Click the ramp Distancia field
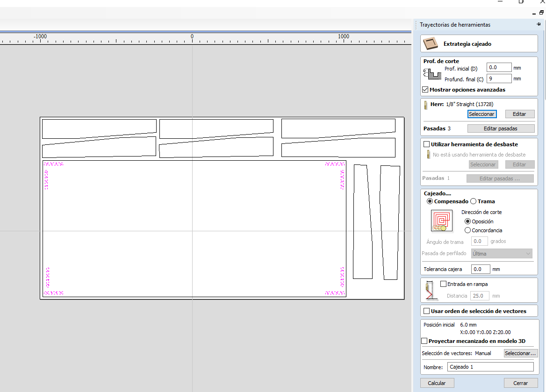The height and width of the screenshot is (392, 546). pyautogui.click(x=480, y=296)
